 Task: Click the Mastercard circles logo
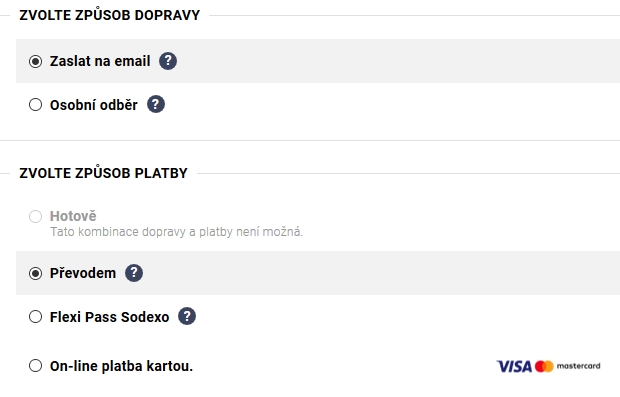click(544, 367)
